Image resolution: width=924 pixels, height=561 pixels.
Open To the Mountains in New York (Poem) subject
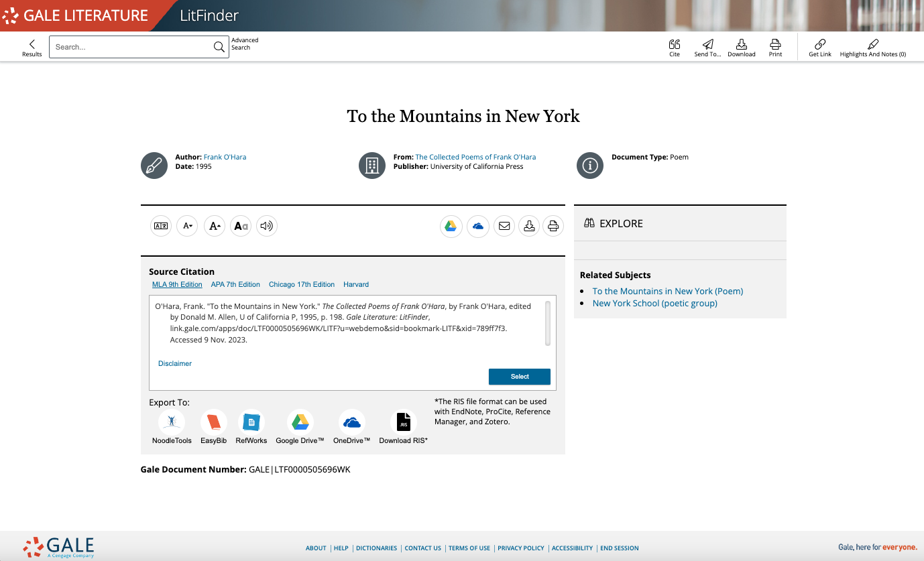668,291
